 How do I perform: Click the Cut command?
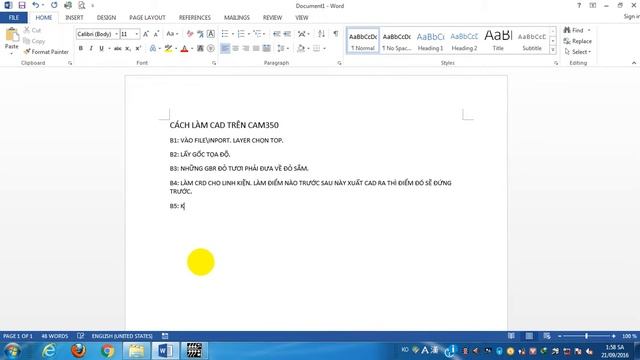pos(32,30)
